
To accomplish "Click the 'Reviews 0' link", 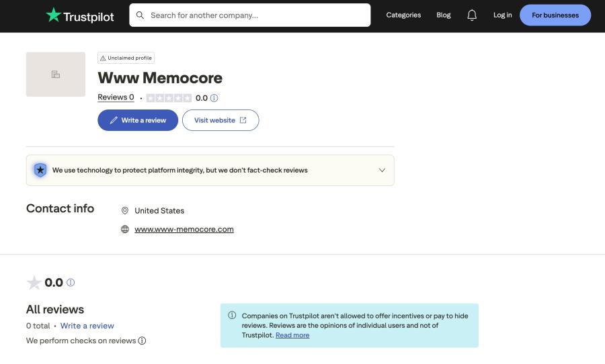I will point(116,97).
